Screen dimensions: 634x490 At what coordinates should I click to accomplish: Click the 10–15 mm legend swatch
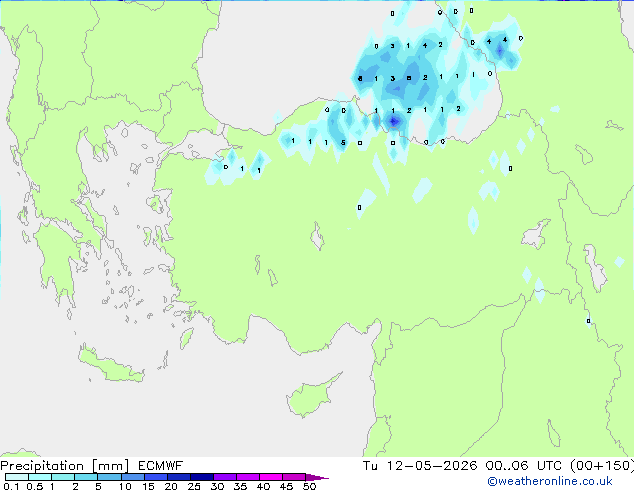point(132,477)
